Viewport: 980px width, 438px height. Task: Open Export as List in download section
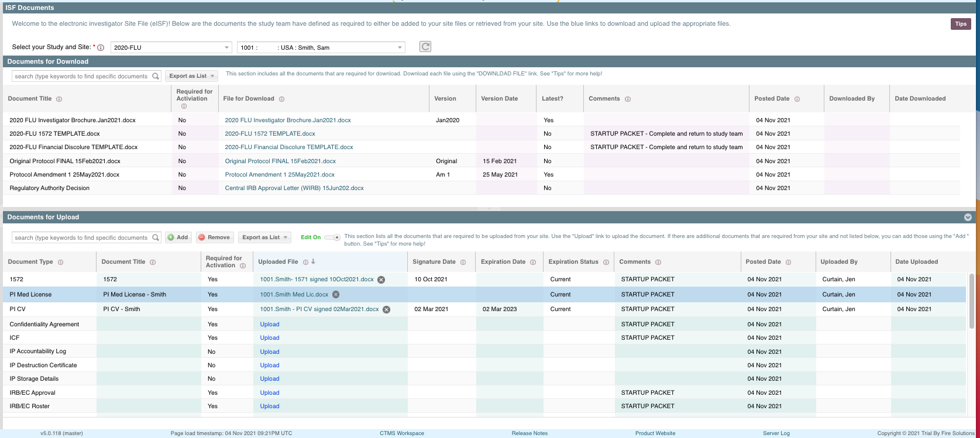tap(191, 76)
